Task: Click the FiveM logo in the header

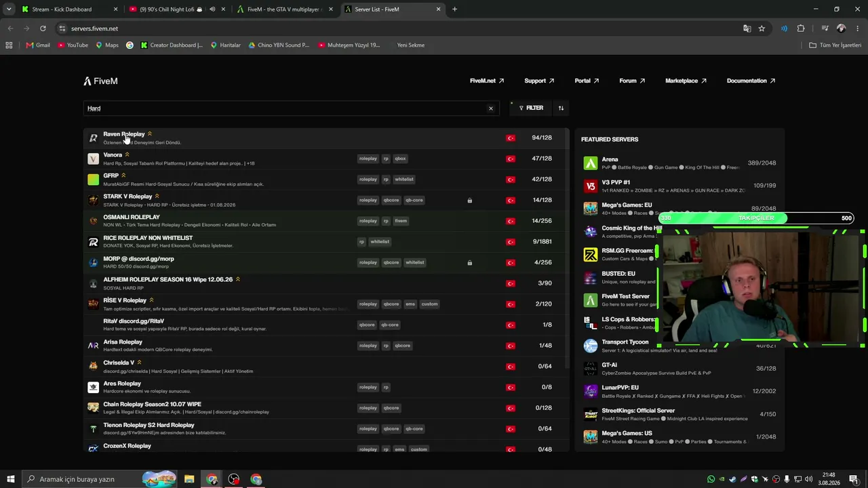Action: click(x=100, y=81)
